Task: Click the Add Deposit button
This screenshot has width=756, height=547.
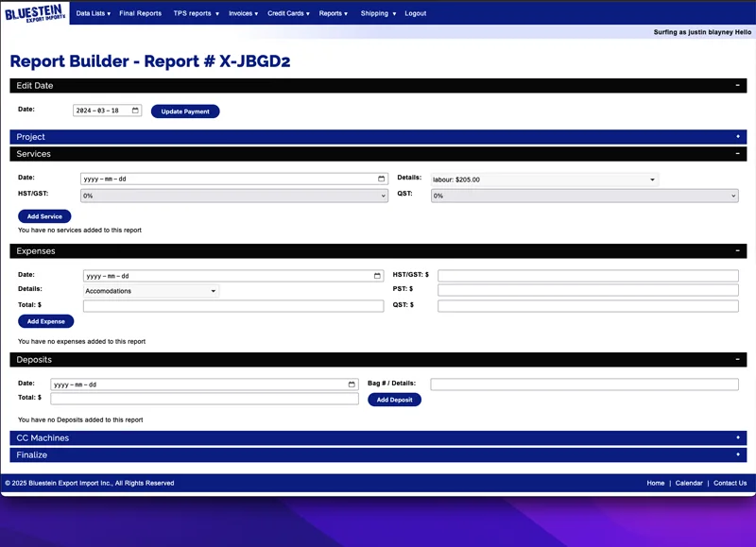Action: point(394,400)
